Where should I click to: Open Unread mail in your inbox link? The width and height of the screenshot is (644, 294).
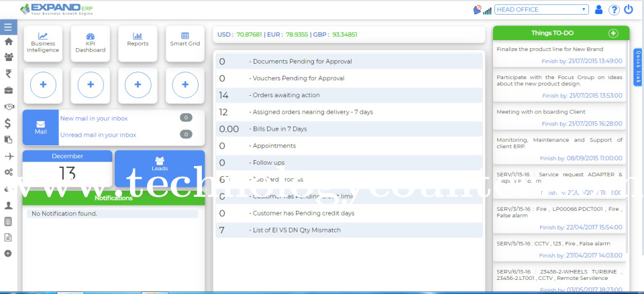98,135
